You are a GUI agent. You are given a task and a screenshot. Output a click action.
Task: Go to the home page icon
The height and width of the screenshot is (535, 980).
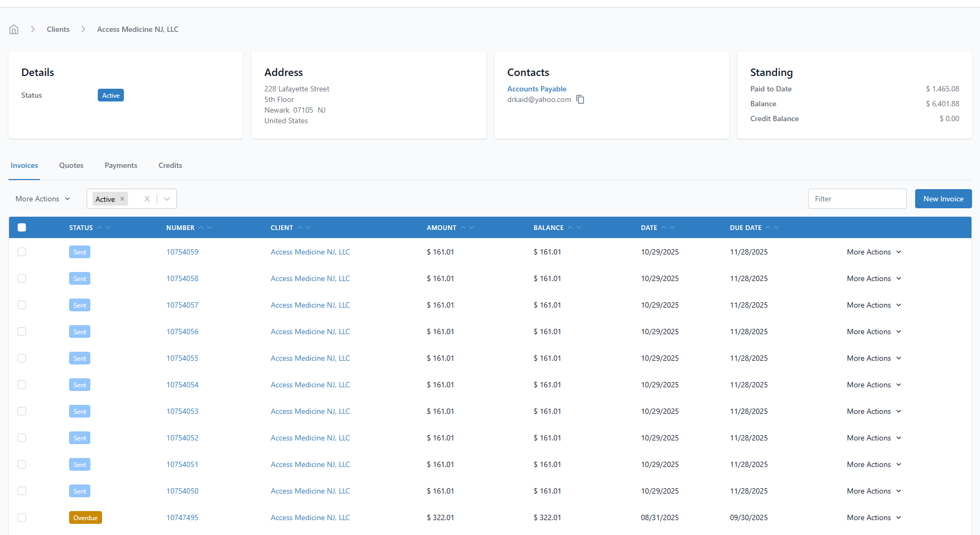(x=14, y=29)
